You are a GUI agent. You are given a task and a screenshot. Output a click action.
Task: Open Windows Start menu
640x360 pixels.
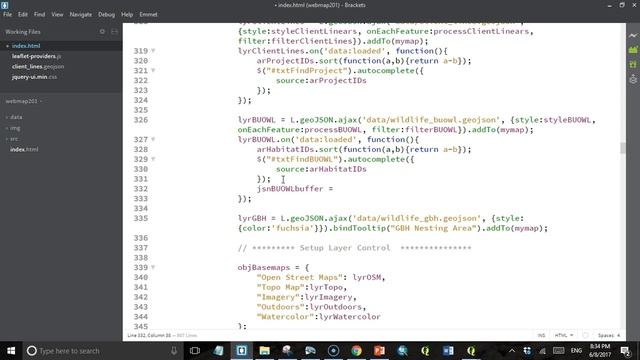coord(11,351)
